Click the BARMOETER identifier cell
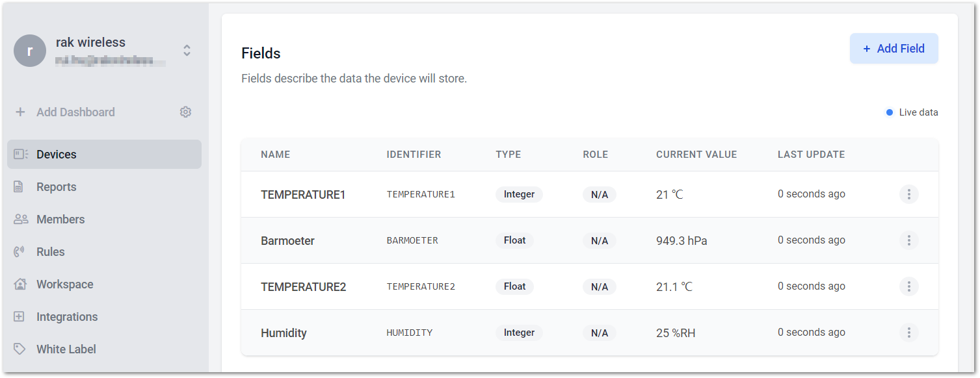This screenshot has height=378, width=980. [x=412, y=240]
